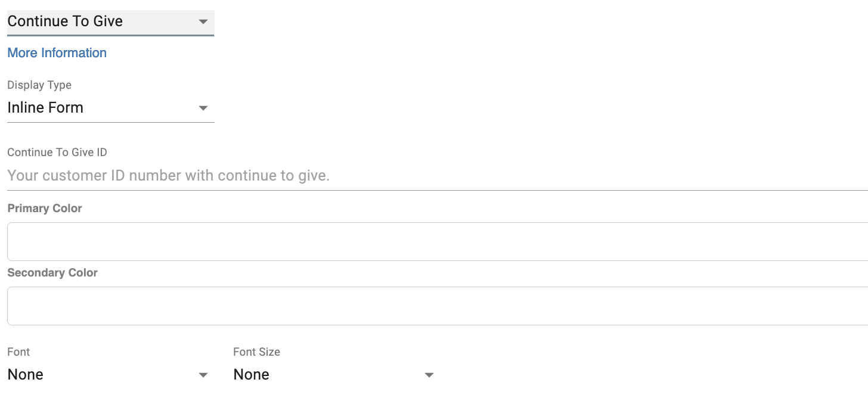Screen dimensions: 868x404
Task: Expand the Inline Form dropdown
Action: pyautogui.click(x=110, y=108)
